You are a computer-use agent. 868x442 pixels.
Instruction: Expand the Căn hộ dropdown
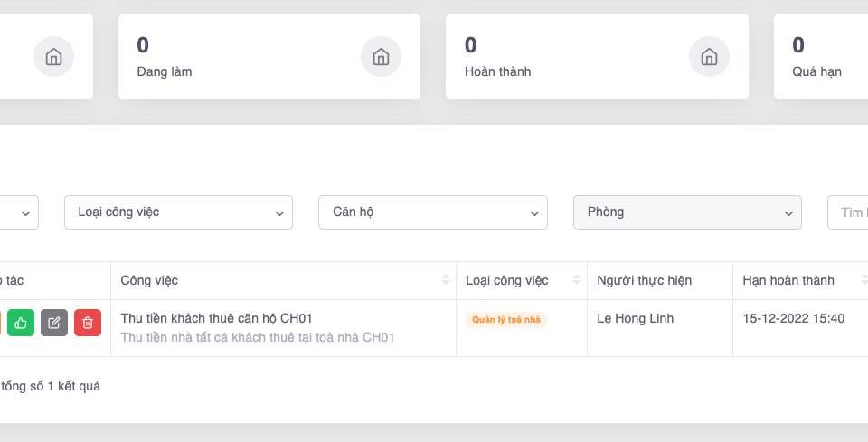tap(432, 212)
